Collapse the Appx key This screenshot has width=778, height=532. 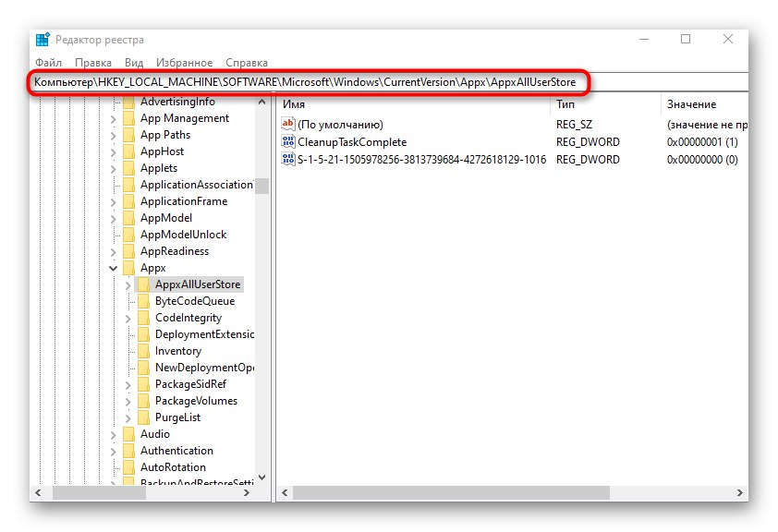pos(113,268)
